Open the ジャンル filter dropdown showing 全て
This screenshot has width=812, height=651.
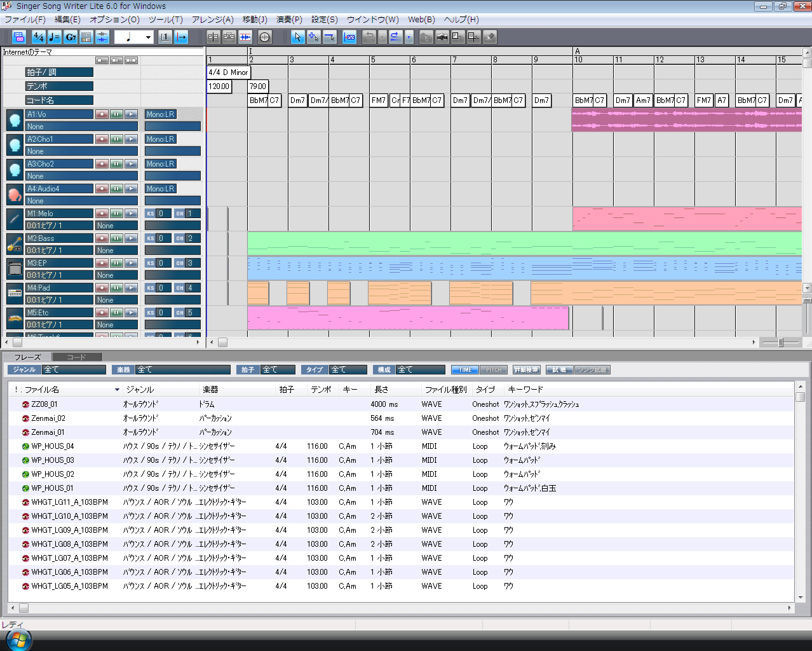tap(73, 369)
